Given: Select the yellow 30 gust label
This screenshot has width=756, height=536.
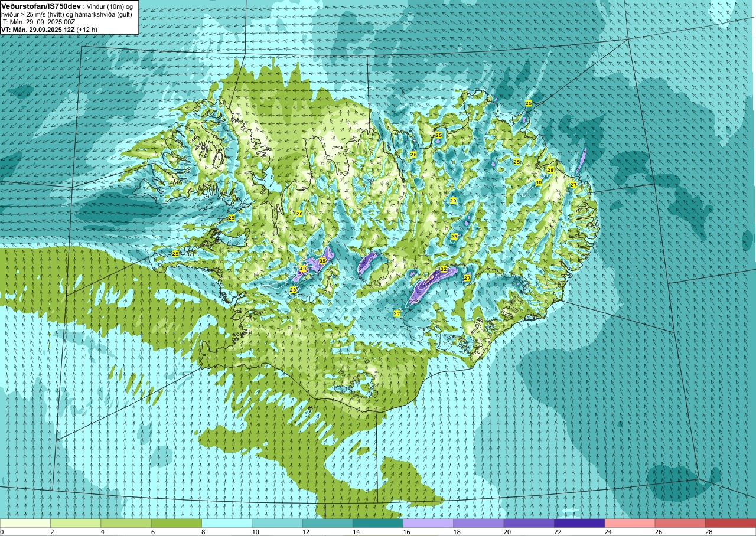Looking at the screenshot, I should click(539, 182).
